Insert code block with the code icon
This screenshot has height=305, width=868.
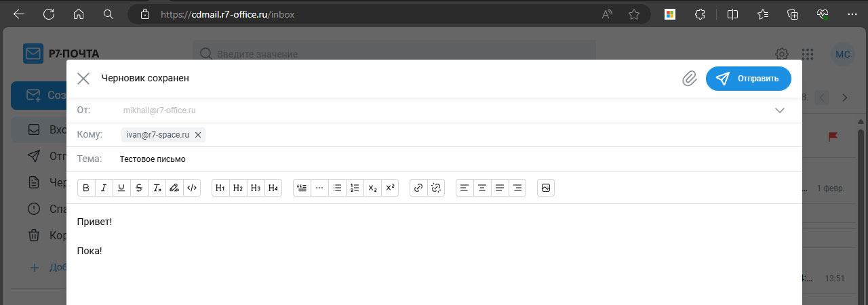point(192,188)
